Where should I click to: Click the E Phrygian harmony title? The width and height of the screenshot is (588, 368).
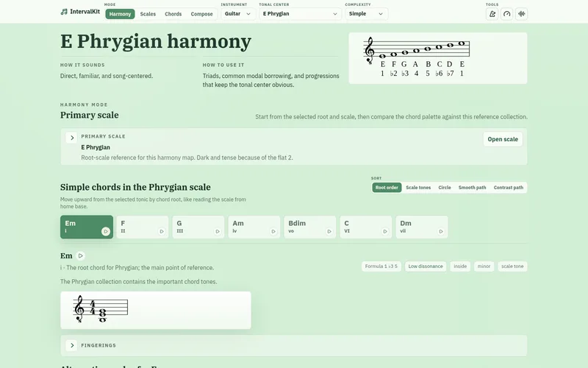(156, 41)
